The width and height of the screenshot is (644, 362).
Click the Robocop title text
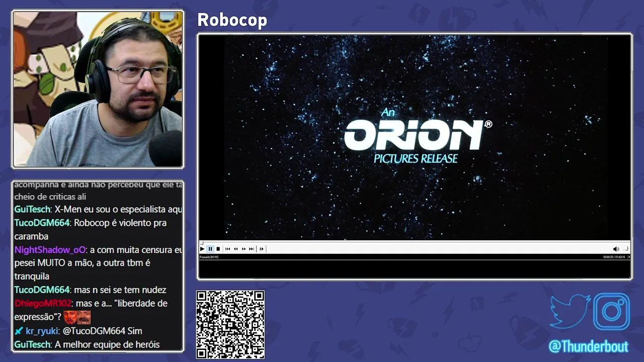(x=232, y=20)
